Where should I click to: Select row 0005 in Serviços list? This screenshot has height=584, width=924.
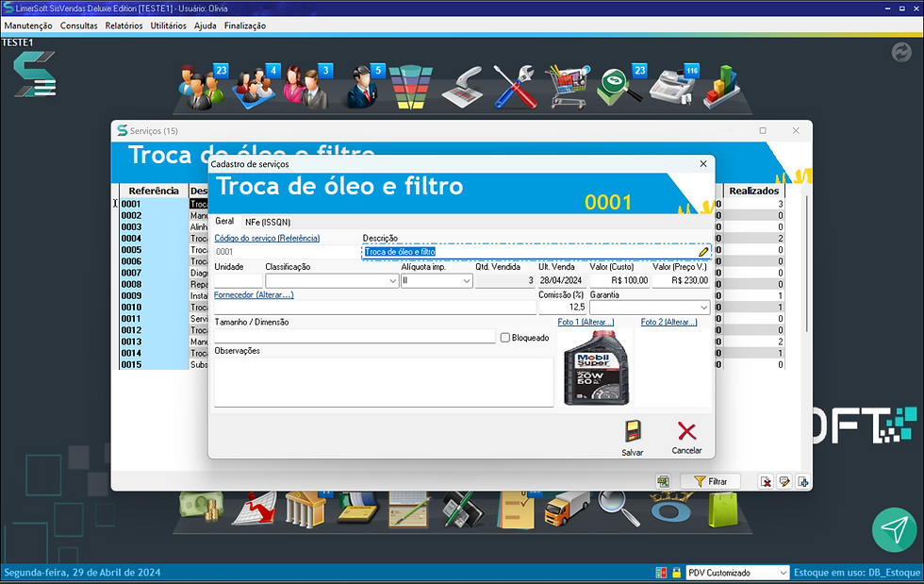coord(154,250)
